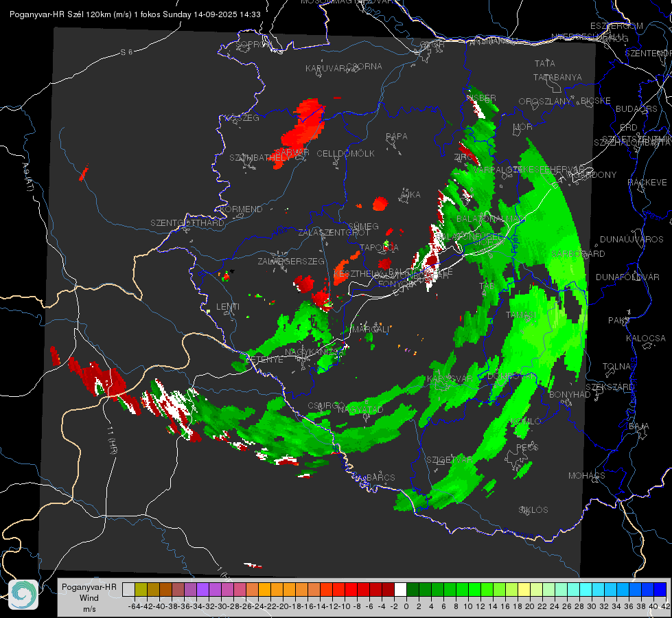Click the TOLNA city label
This screenshot has width=672, height=618.
click(x=617, y=367)
